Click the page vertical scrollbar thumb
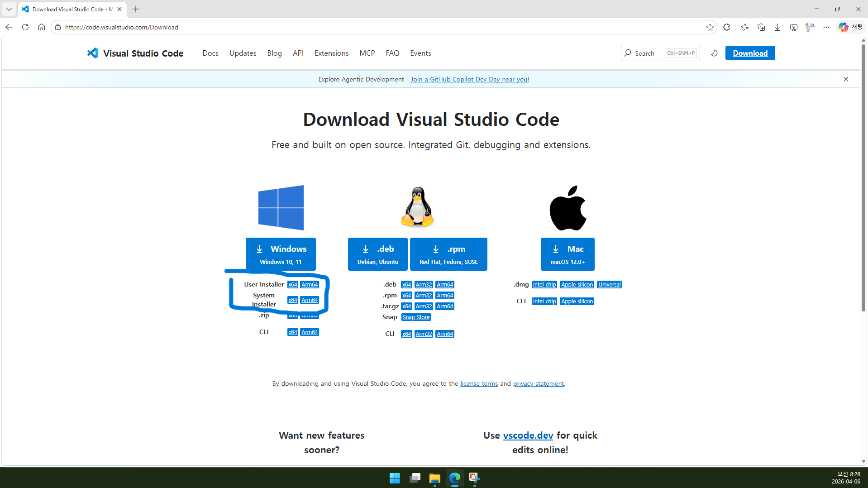Screen dimensions: 868x488 pos(863,177)
